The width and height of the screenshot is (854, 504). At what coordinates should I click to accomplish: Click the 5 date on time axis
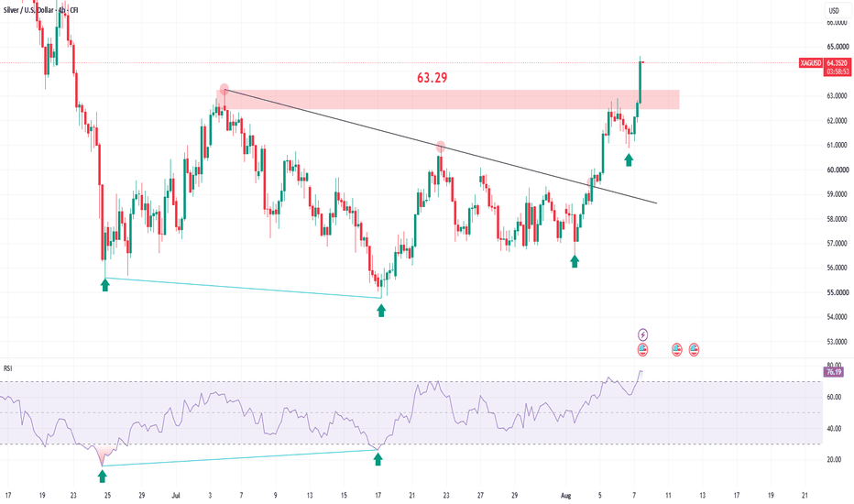tap(599, 496)
